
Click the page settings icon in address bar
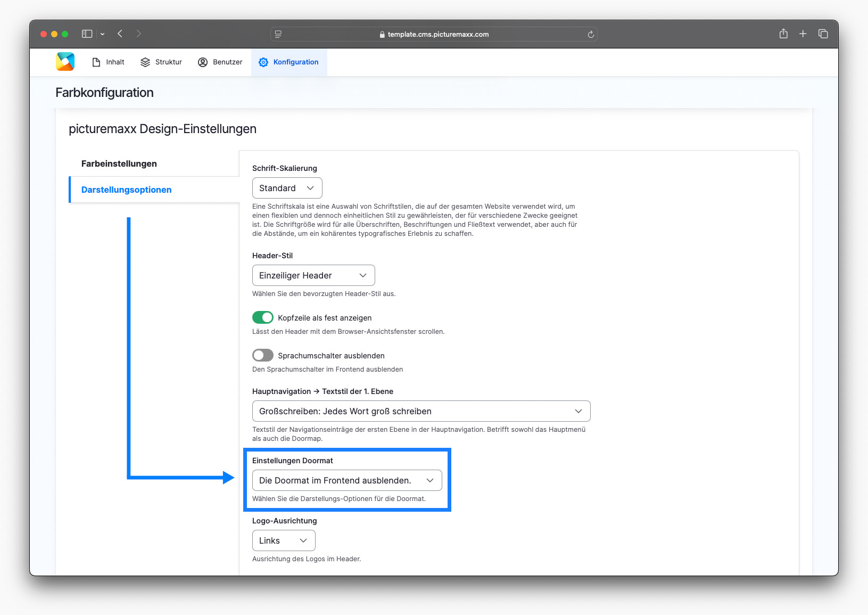[x=278, y=34]
